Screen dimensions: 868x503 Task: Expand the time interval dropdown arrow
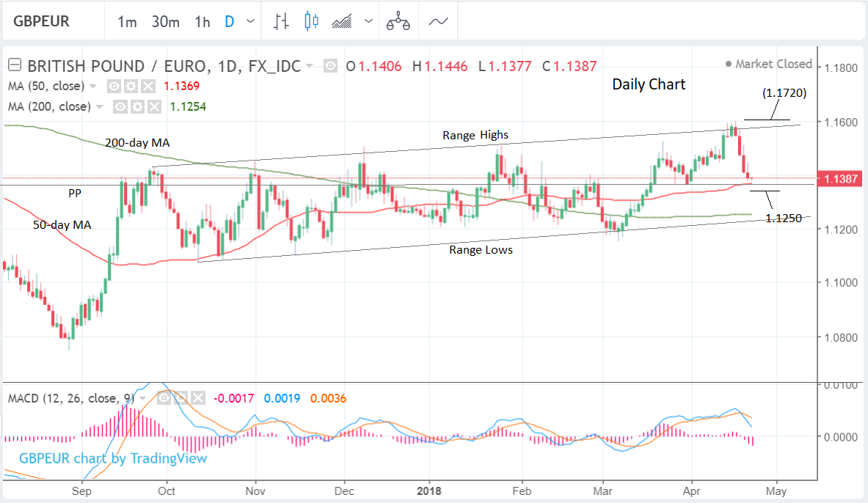pos(252,21)
